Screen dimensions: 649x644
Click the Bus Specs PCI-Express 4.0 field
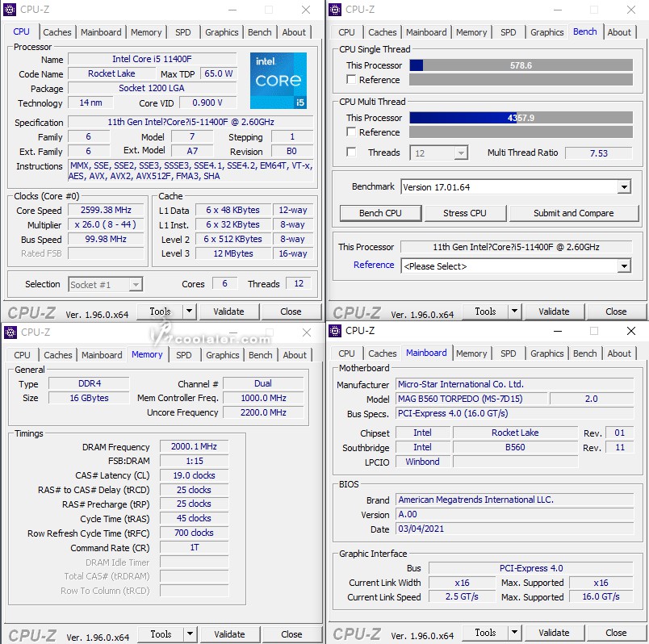[515, 413]
